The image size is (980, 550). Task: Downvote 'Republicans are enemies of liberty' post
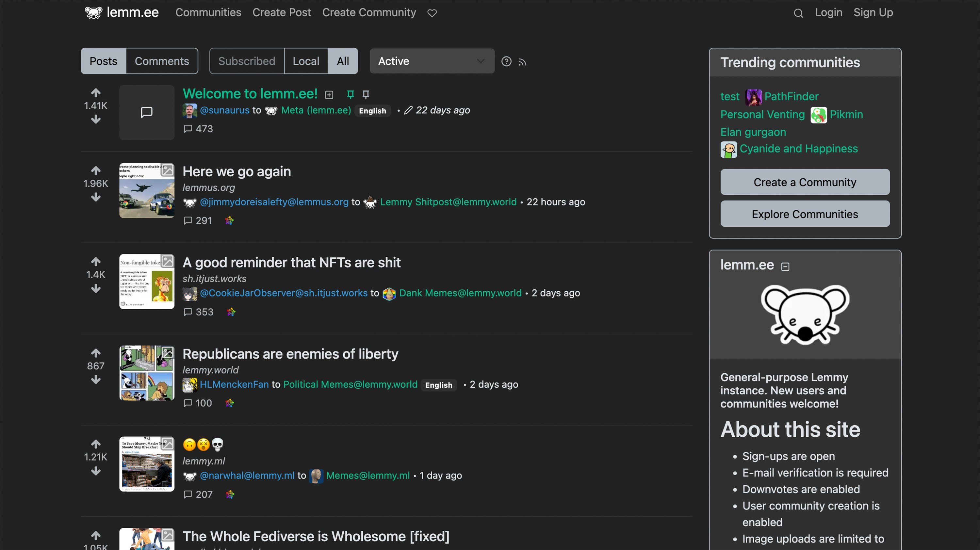96,380
